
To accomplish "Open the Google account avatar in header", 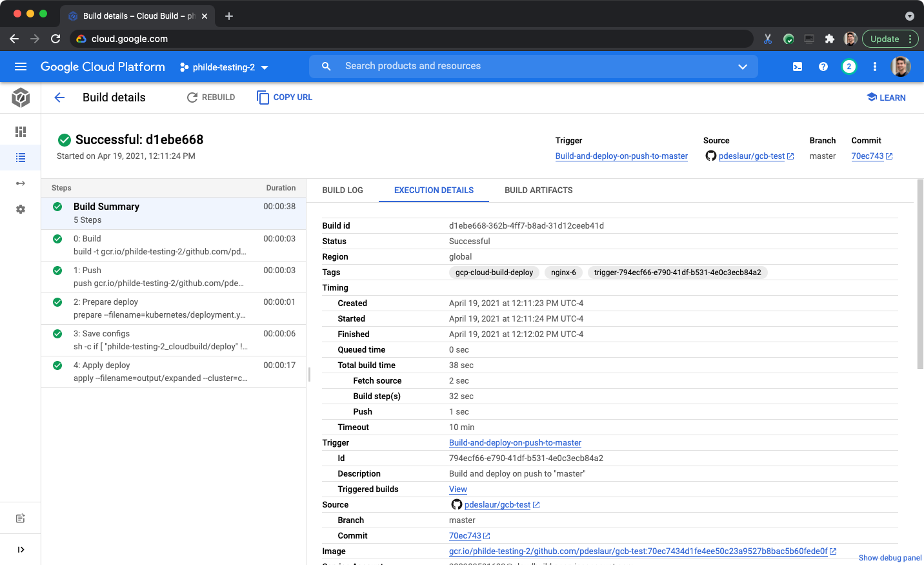I will click(x=901, y=67).
